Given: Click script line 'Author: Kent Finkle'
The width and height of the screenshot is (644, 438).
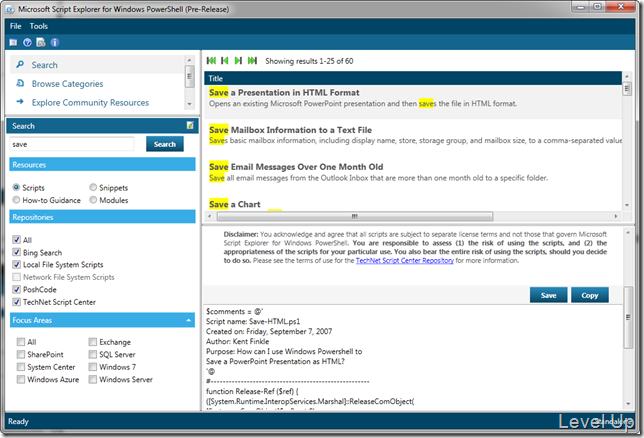Looking at the screenshot, I should pos(237,341).
